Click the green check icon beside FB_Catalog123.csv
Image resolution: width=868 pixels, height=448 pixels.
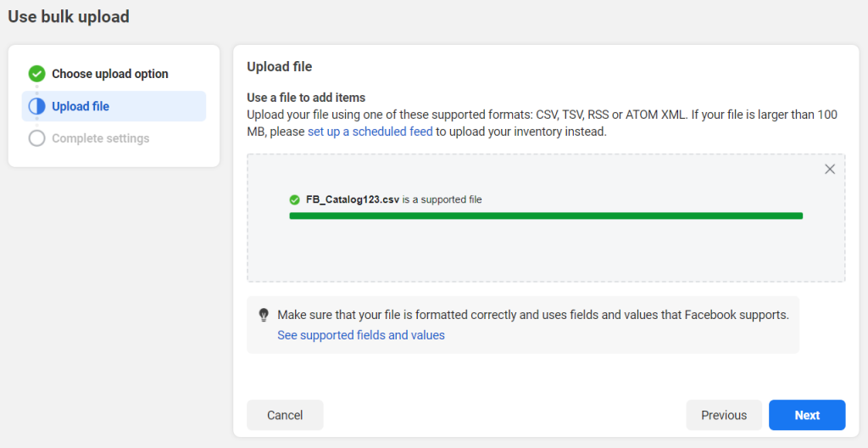[x=294, y=199]
